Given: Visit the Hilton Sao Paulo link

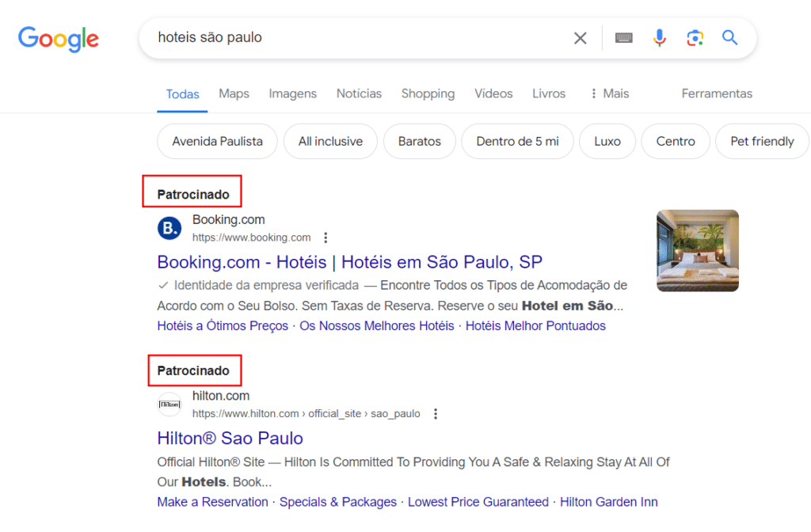Looking at the screenshot, I should pyautogui.click(x=230, y=438).
